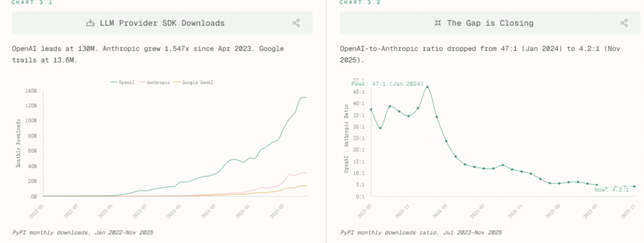The image size is (644, 243).
Task: Click the 'Now: 4.2:1' annotation label
Action: click(611, 189)
